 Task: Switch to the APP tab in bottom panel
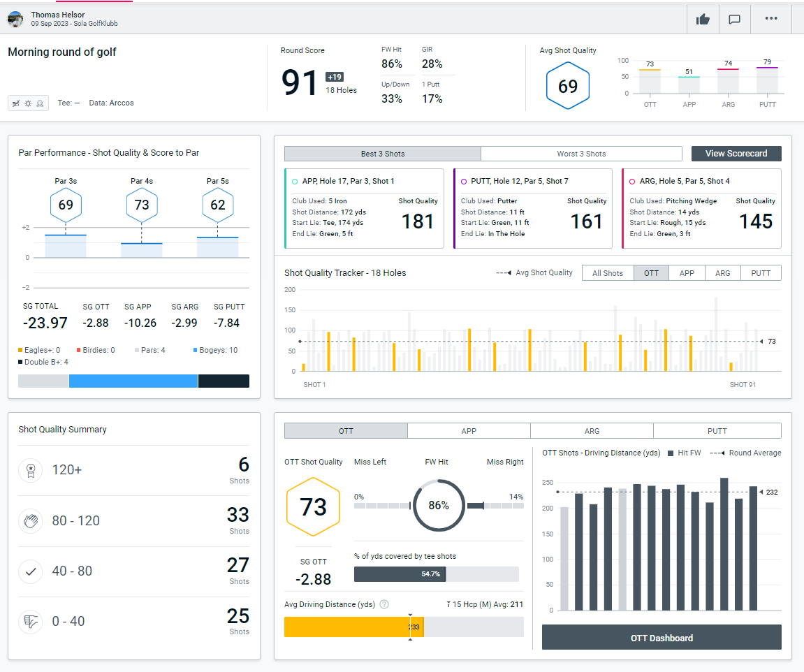[x=469, y=431]
